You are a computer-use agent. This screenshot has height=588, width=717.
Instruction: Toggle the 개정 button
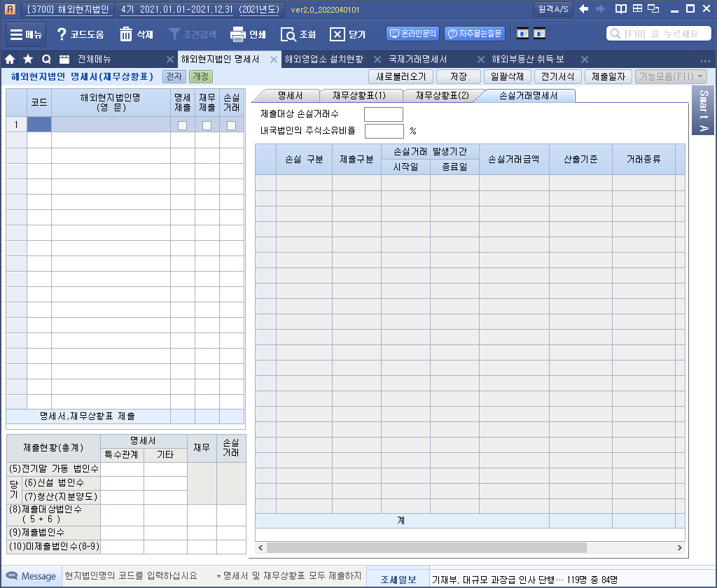pos(201,76)
